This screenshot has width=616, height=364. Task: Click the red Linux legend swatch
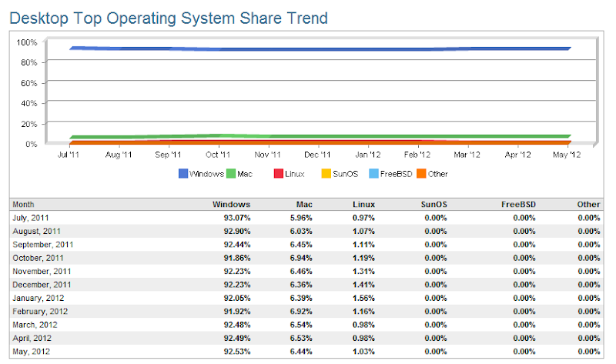click(279, 174)
